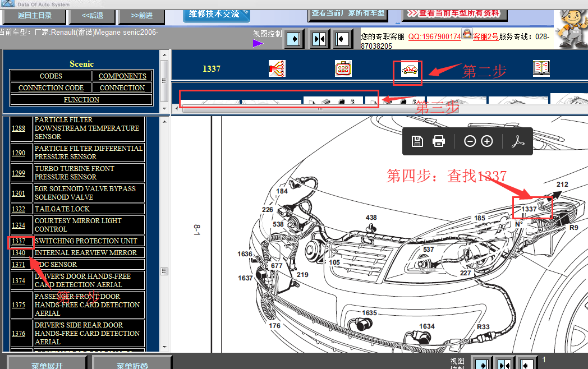Open component code 1374
Viewport: 588px width, 369px height.
[x=19, y=280]
